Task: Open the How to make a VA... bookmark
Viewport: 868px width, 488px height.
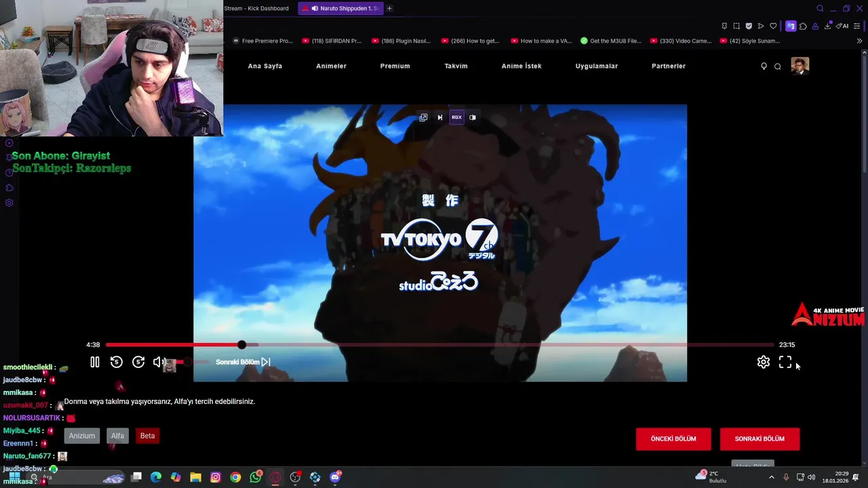Action: coord(540,41)
